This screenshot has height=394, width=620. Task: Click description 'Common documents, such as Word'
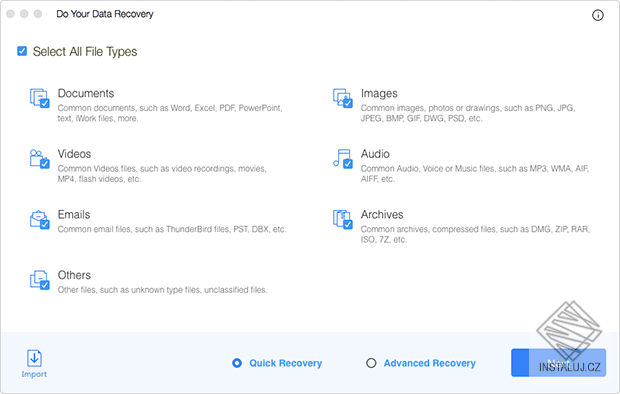tap(170, 113)
